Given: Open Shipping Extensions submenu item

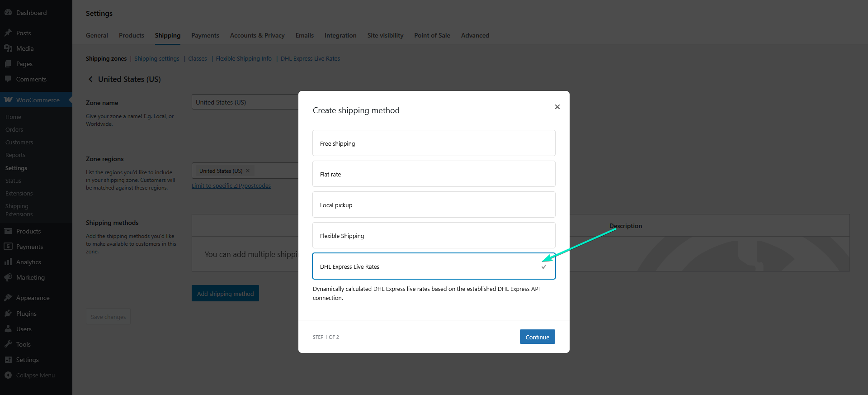Looking at the screenshot, I should tap(19, 210).
